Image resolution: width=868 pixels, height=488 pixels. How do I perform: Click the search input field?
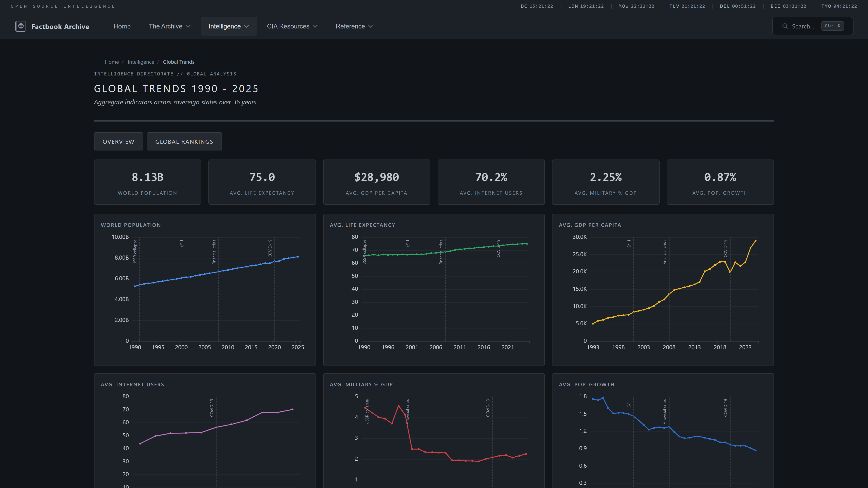(x=805, y=26)
